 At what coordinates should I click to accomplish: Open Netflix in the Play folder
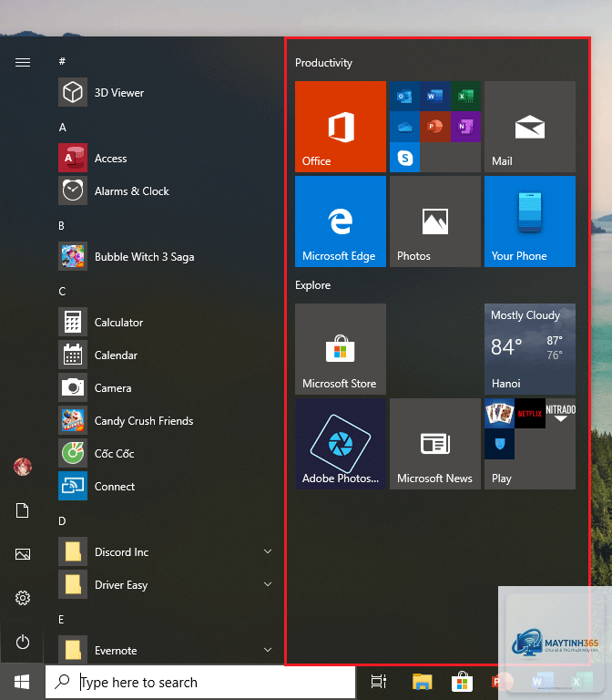tap(530, 414)
